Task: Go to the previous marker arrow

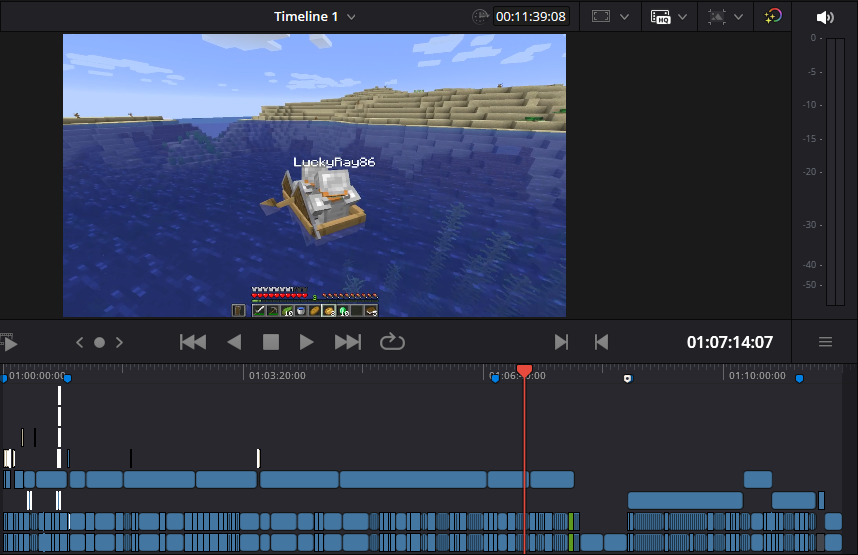Action: [79, 343]
